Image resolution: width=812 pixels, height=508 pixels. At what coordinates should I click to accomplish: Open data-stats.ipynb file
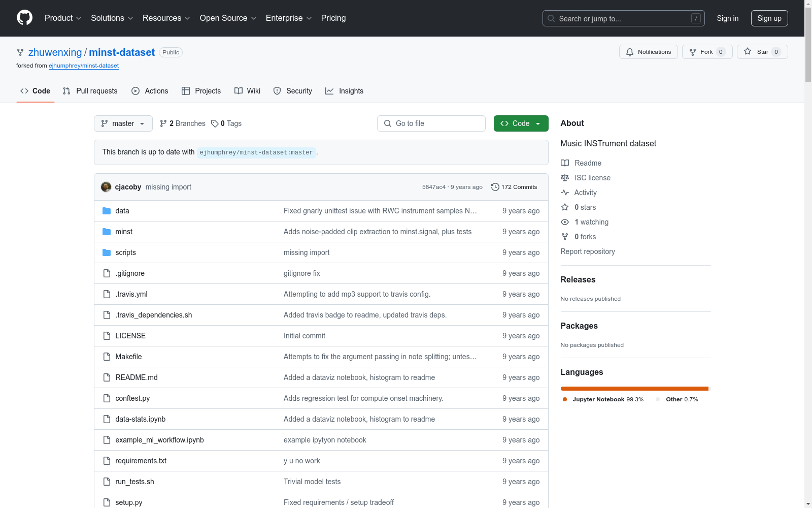tap(141, 419)
